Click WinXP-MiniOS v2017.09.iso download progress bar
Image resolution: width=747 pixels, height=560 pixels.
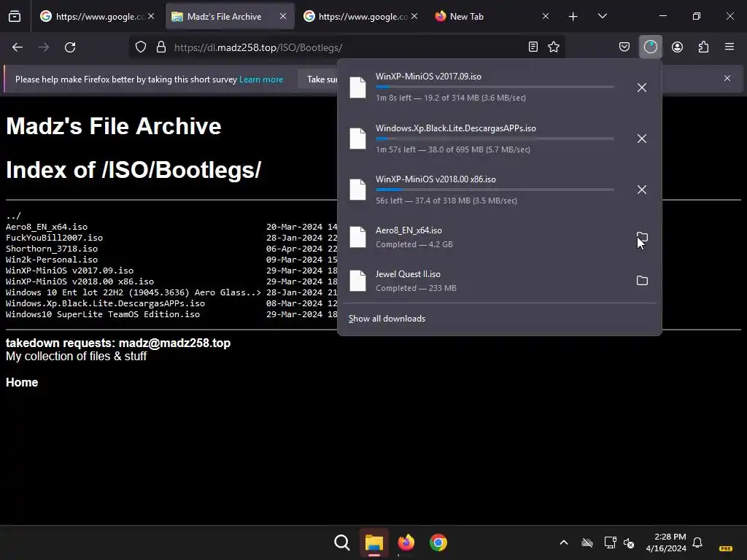coord(495,87)
